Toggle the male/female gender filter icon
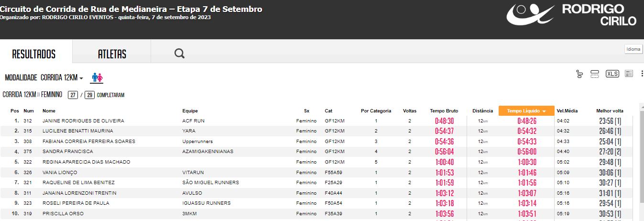This screenshot has width=644, height=221. [x=97, y=77]
